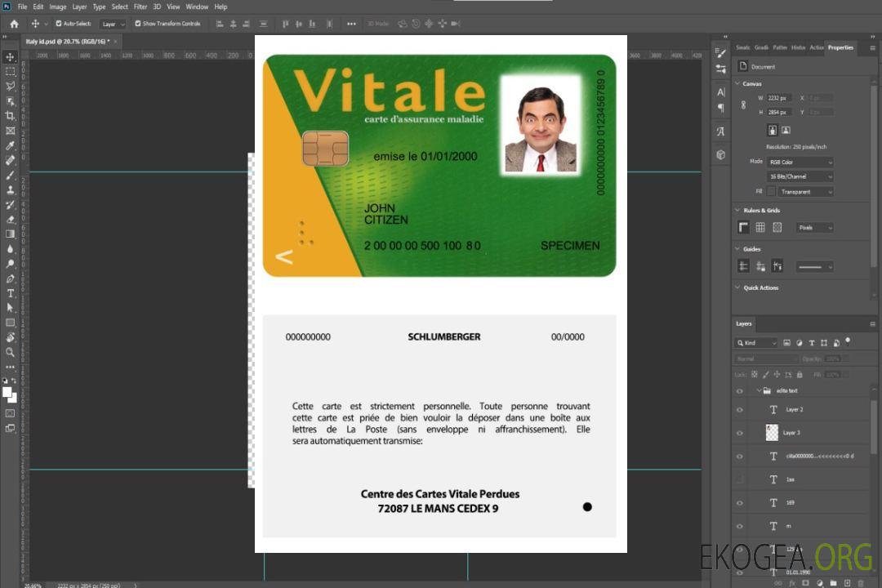The image size is (882, 588).
Task: Select the Move tool in the toolbox
Action: point(10,57)
